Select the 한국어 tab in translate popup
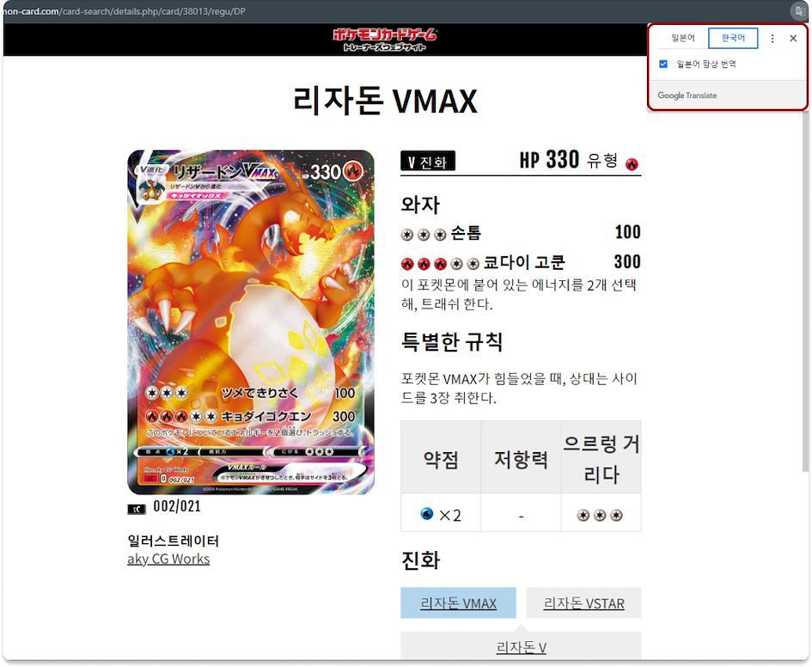 pyautogui.click(x=733, y=38)
